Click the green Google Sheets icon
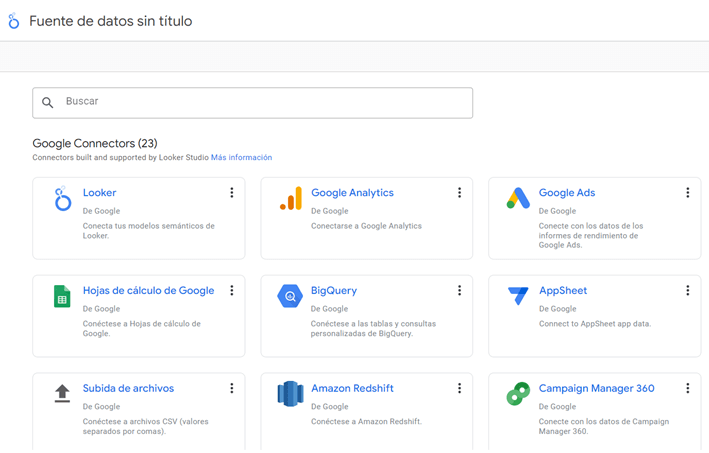The image size is (709, 453). (x=62, y=296)
